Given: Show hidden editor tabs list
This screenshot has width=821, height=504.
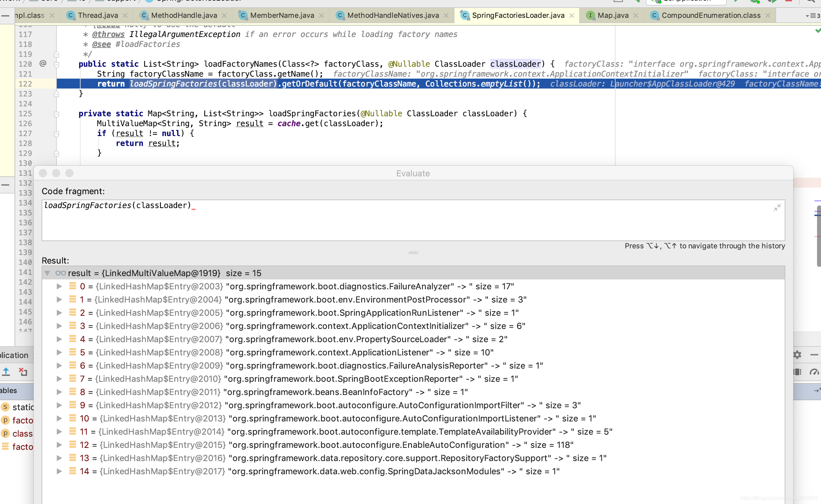Looking at the screenshot, I should coord(813,16).
